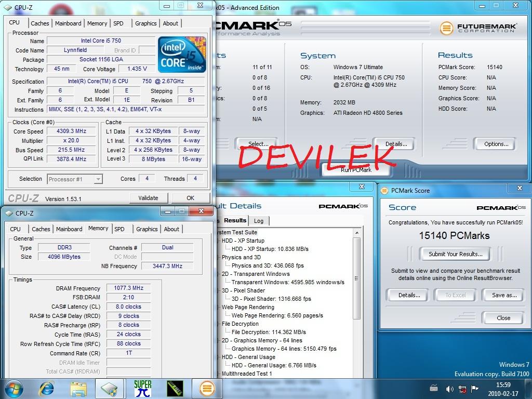532x399 pixels.
Task: Click the 15140 PCMarks score text
Action: click(454, 235)
